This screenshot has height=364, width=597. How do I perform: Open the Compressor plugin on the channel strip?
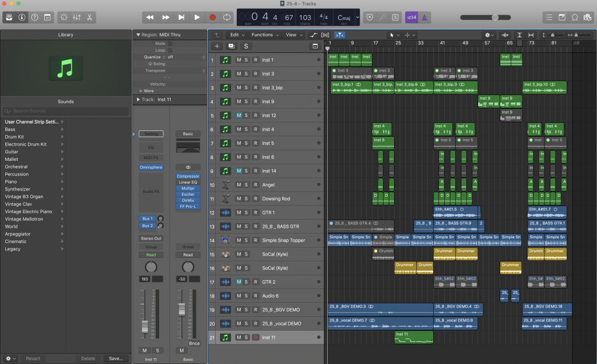tap(188, 176)
